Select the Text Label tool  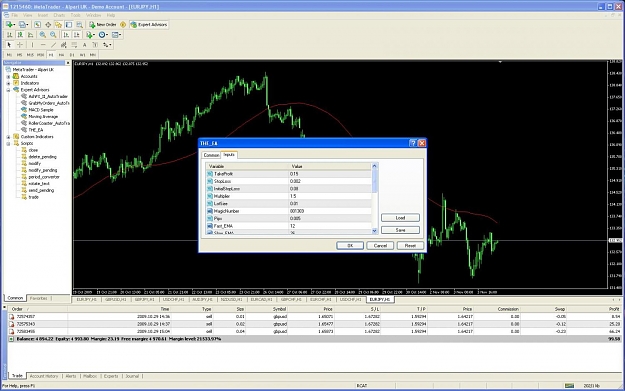pos(95,45)
